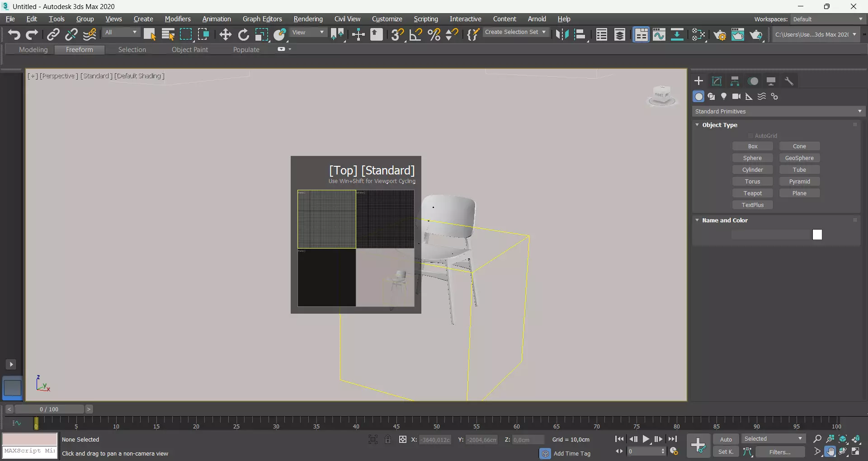
Task: Open the project path dropdown
Action: tap(816, 34)
